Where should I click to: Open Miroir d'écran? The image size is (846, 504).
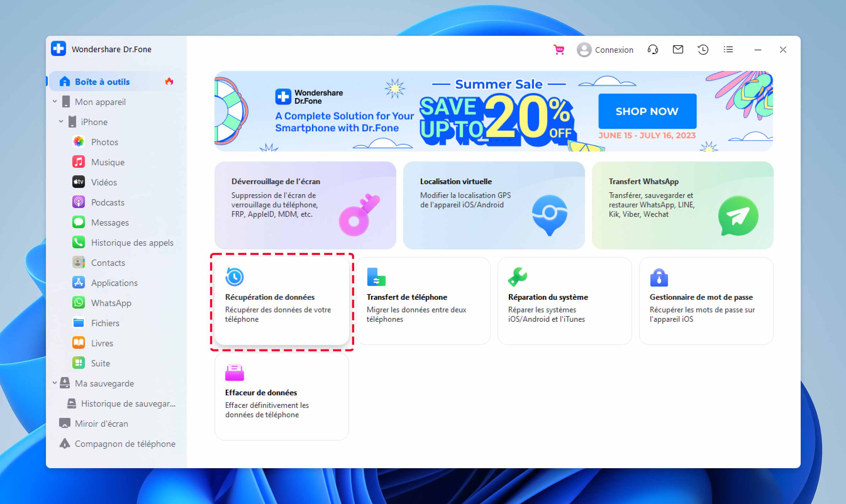pos(101,424)
